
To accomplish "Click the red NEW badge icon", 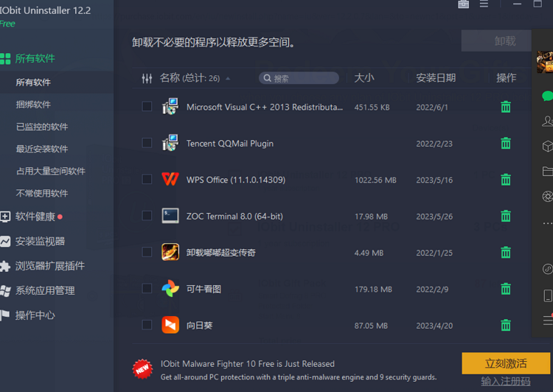I will pos(142,369).
